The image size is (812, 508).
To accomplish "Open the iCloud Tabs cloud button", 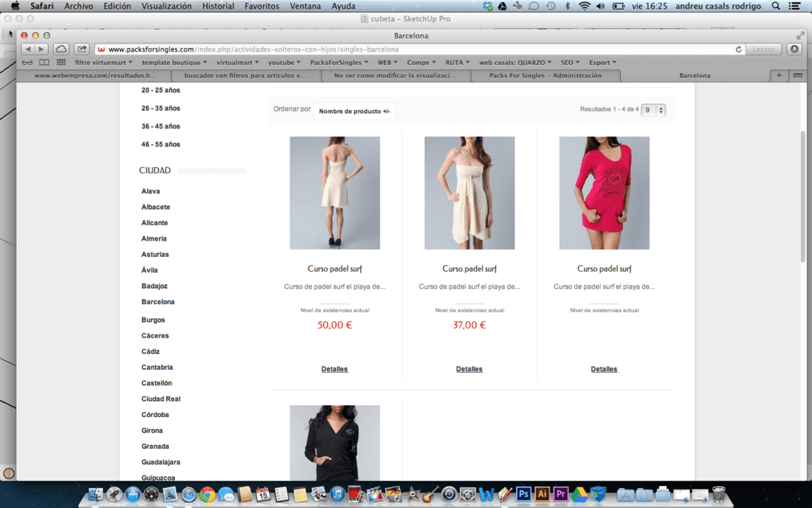I will pos(61,49).
